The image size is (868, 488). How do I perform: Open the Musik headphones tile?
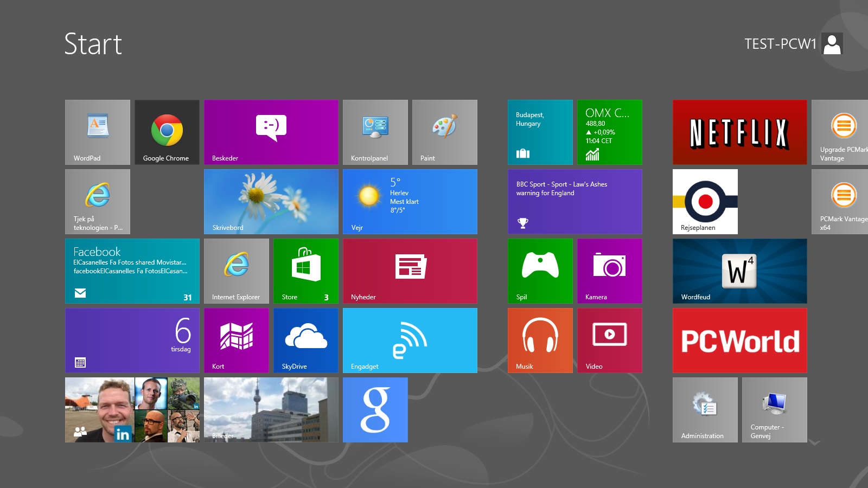coord(540,340)
